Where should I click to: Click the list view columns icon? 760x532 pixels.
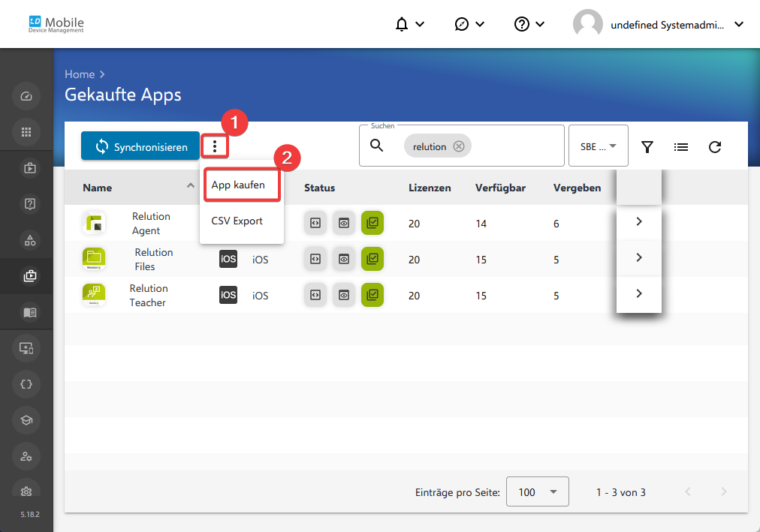click(x=681, y=146)
